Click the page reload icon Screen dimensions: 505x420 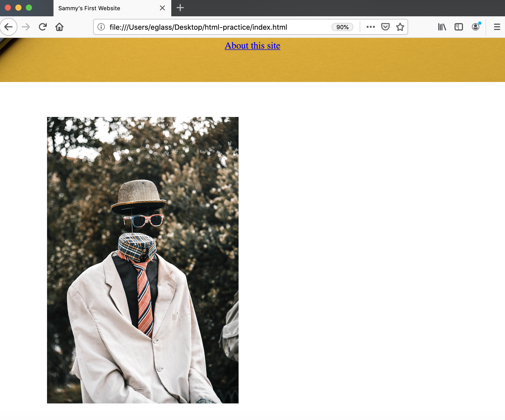42,27
